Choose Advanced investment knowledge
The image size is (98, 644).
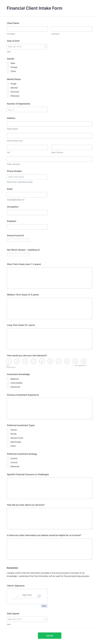point(8,387)
